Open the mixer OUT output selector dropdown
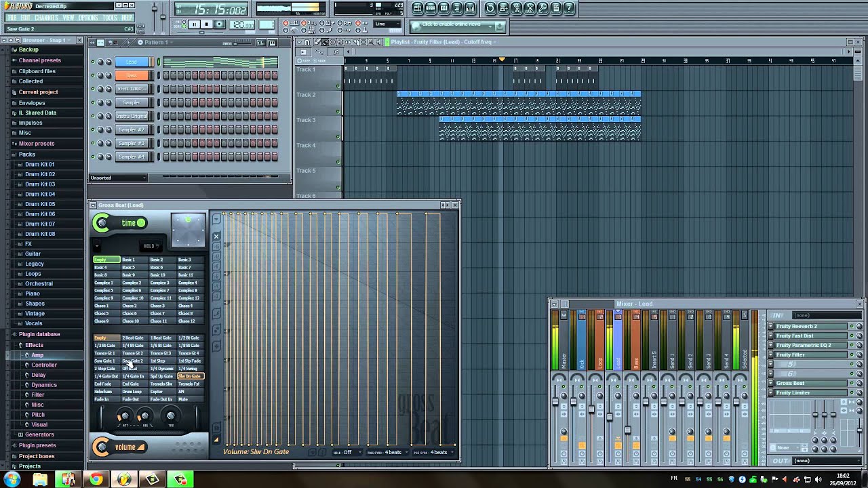Image resolution: width=868 pixels, height=488 pixels. (827, 461)
